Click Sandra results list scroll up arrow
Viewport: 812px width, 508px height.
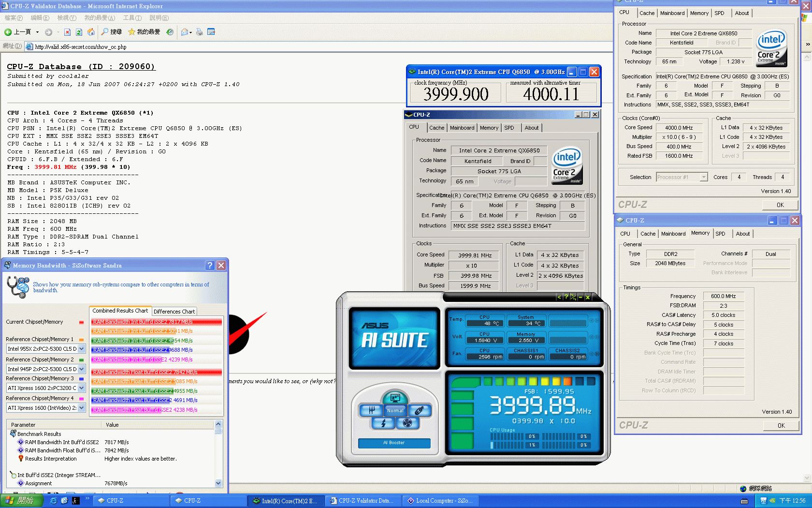click(x=218, y=424)
